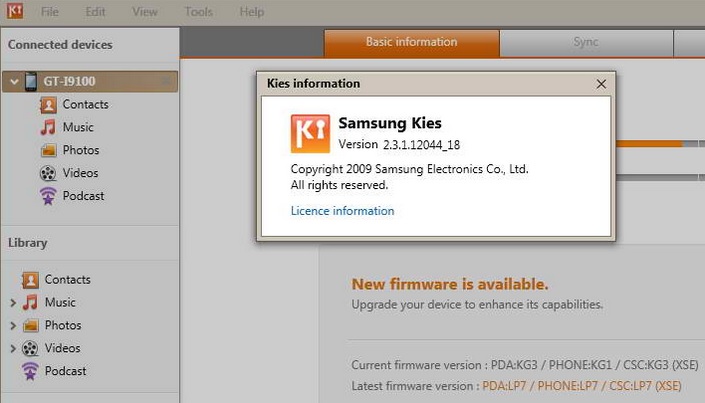Click the Library Contacts icon
Image resolution: width=705 pixels, height=403 pixels.
coord(30,280)
